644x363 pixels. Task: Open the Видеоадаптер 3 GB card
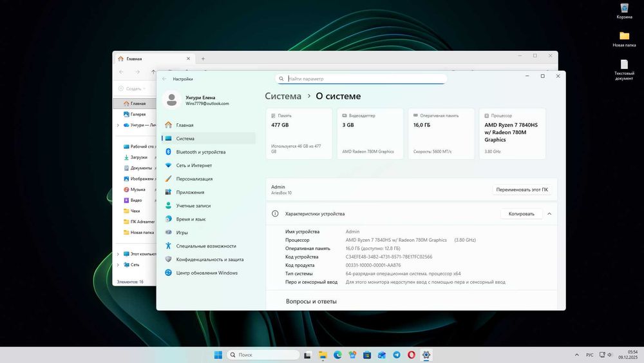point(370,133)
